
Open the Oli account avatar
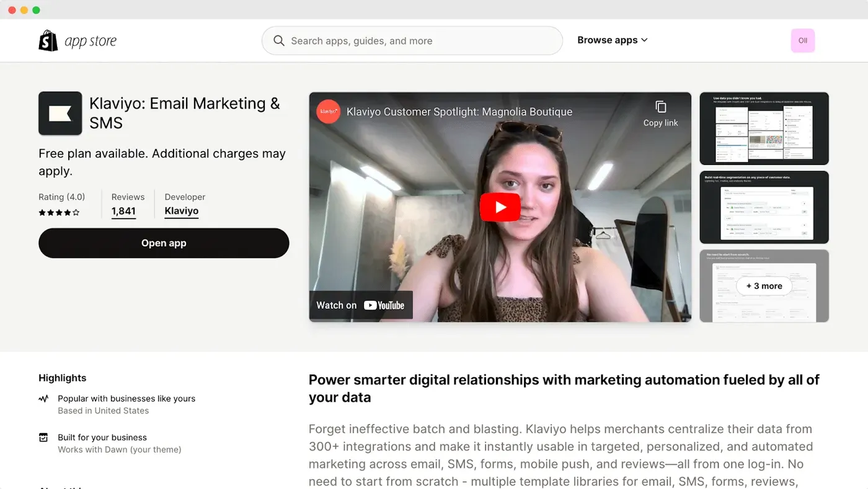pos(803,40)
